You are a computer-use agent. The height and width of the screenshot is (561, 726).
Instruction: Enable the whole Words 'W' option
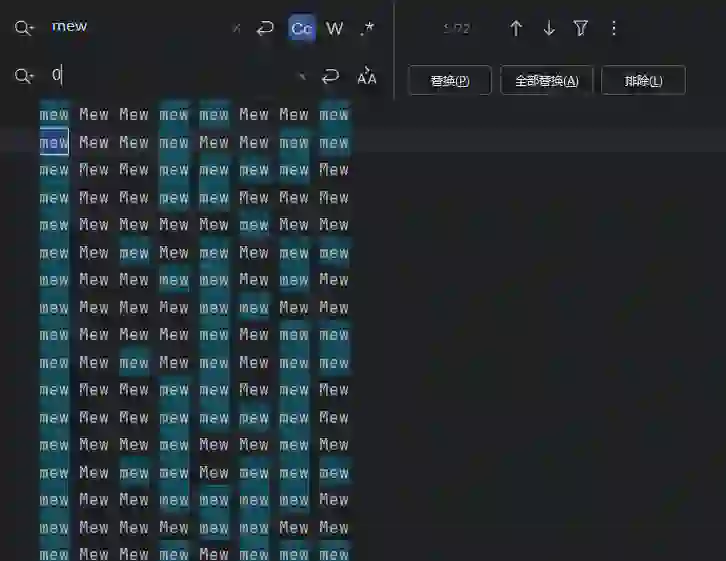tap(334, 29)
